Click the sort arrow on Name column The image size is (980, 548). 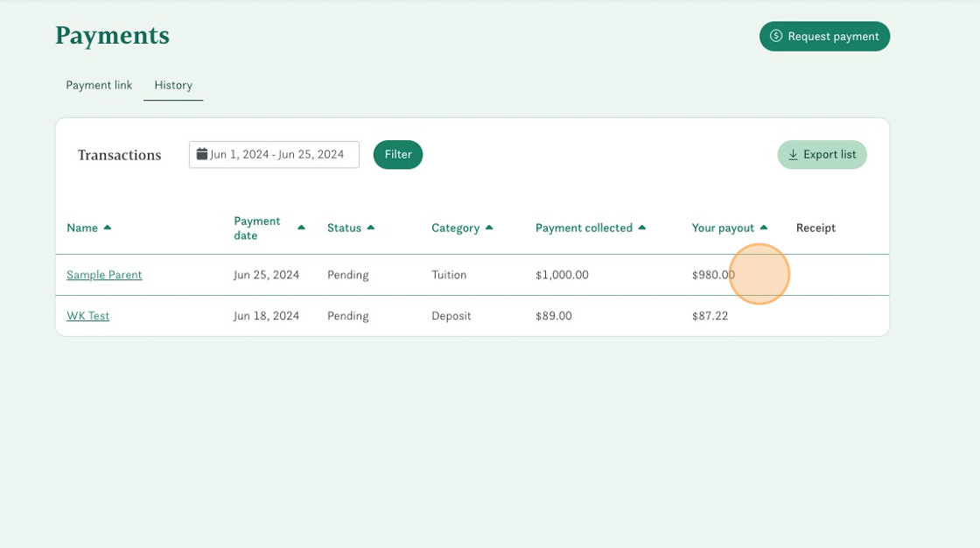tap(108, 227)
